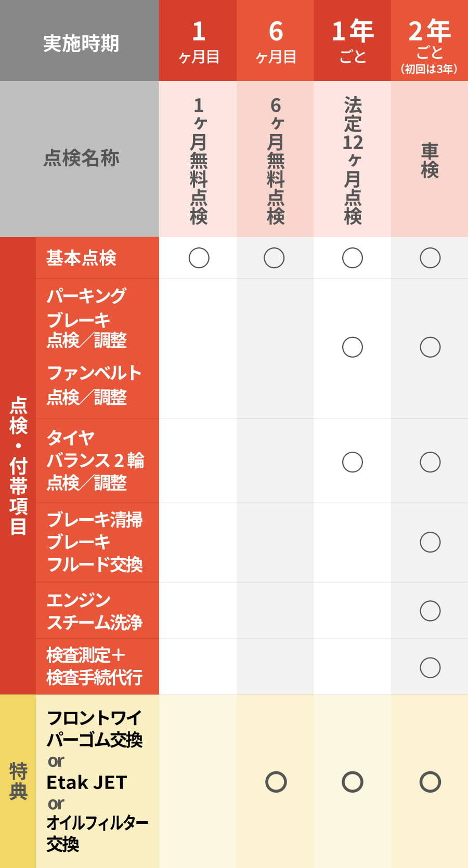Select the 1ヶ月目 column header
This screenshot has height=868, width=468.
coord(198,41)
